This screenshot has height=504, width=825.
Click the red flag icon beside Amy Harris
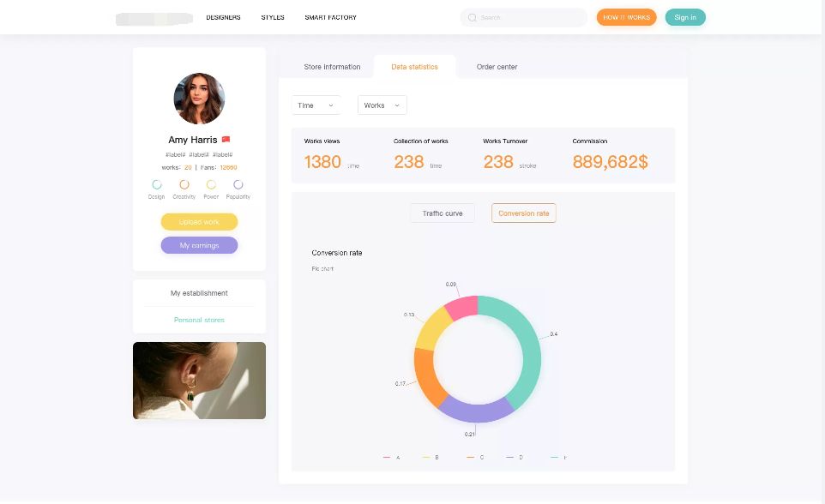point(226,140)
